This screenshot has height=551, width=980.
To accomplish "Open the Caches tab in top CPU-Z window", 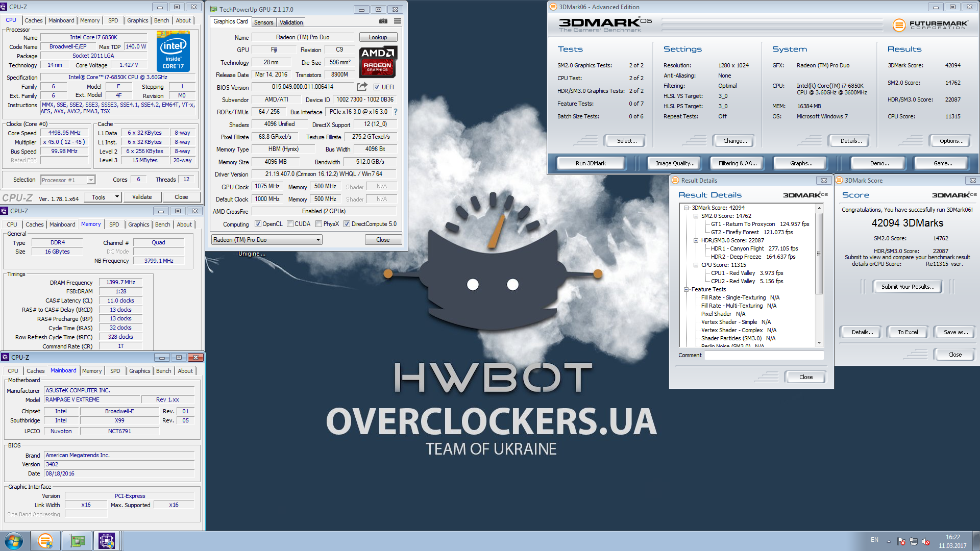I will click(34, 20).
